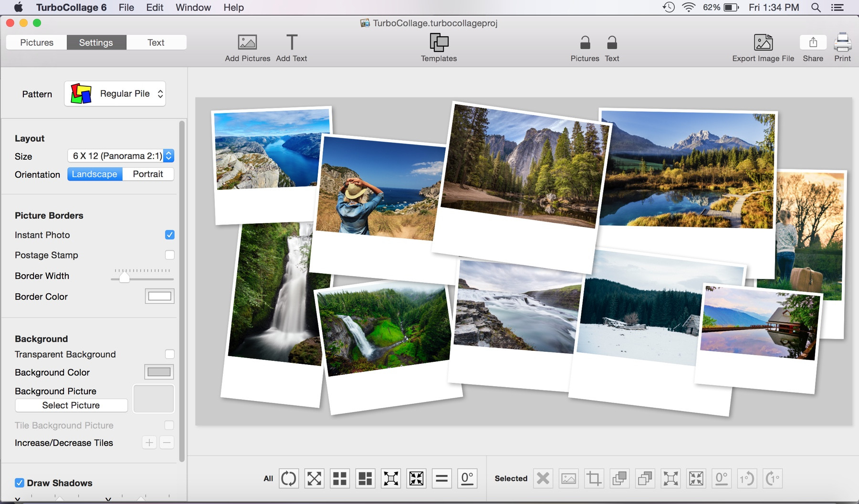
Task: Click the enlarge selected picture icon
Action: (670, 478)
